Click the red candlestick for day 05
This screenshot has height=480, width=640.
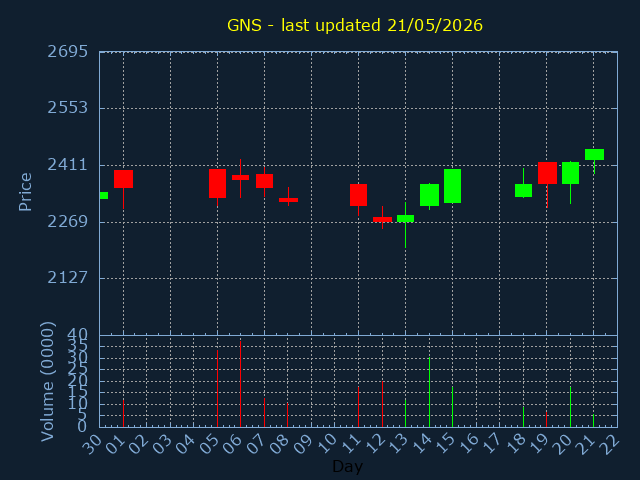[x=217, y=184]
